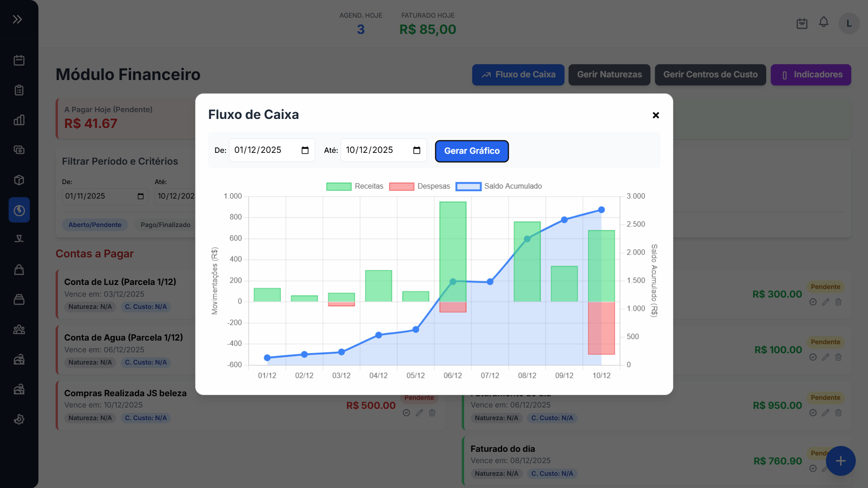868x488 pixels.
Task: Click the calendar icon in the top header
Action: [x=802, y=24]
